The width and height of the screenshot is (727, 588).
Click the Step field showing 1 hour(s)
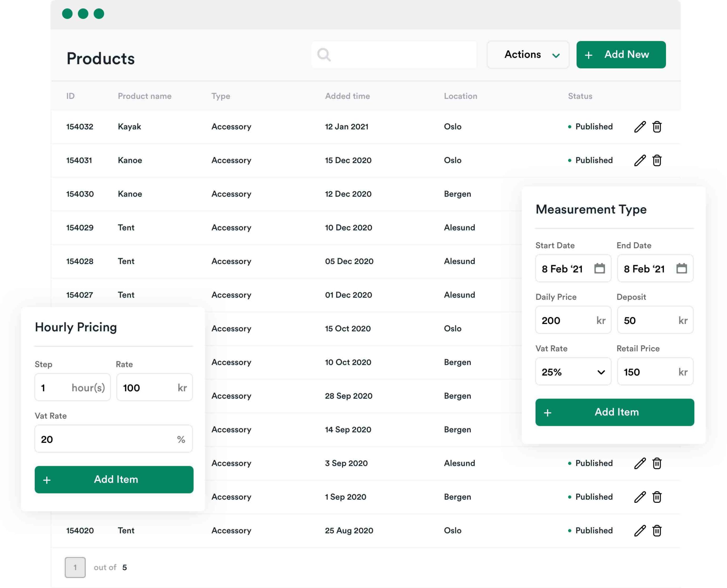pos(72,388)
